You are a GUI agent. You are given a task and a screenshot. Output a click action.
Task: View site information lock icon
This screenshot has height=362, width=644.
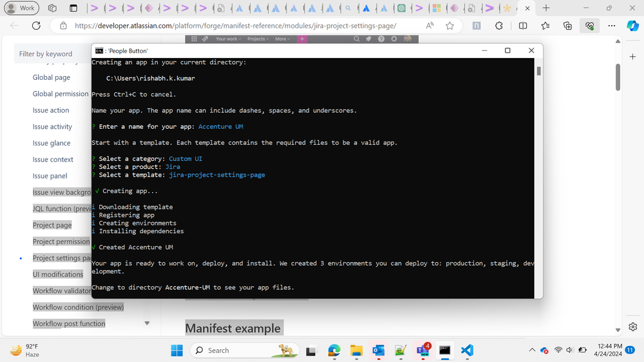pyautogui.click(x=63, y=26)
